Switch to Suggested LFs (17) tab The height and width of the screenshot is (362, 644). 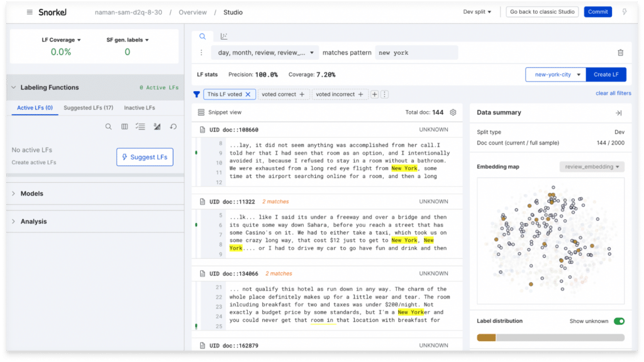[88, 108]
